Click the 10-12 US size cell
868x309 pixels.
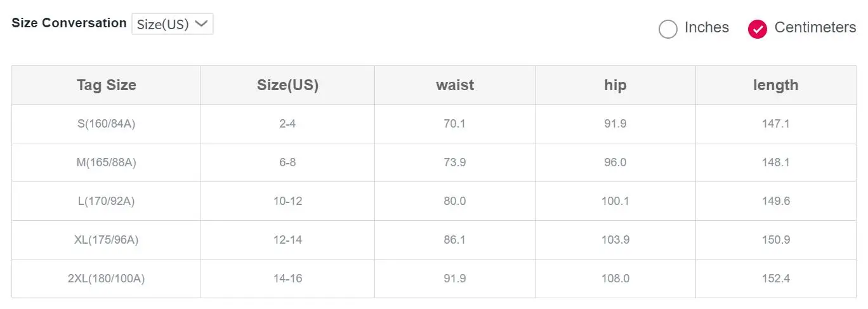tap(287, 201)
